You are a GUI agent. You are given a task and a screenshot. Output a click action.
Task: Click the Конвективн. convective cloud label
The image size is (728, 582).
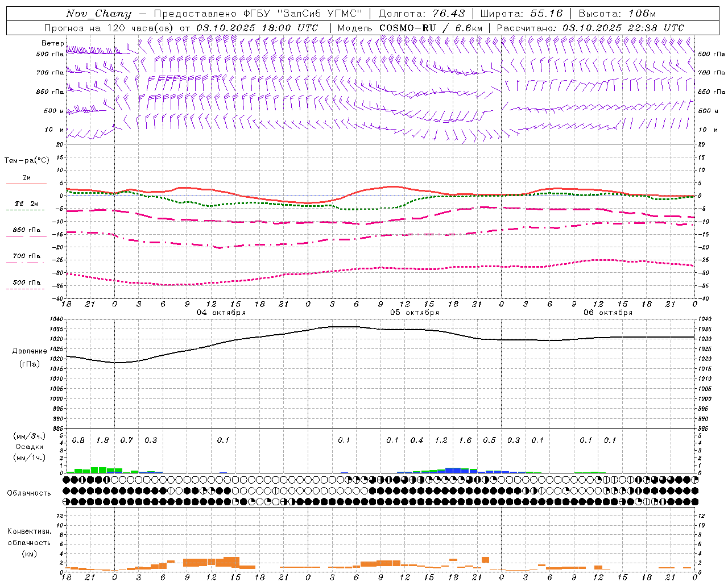(x=29, y=532)
